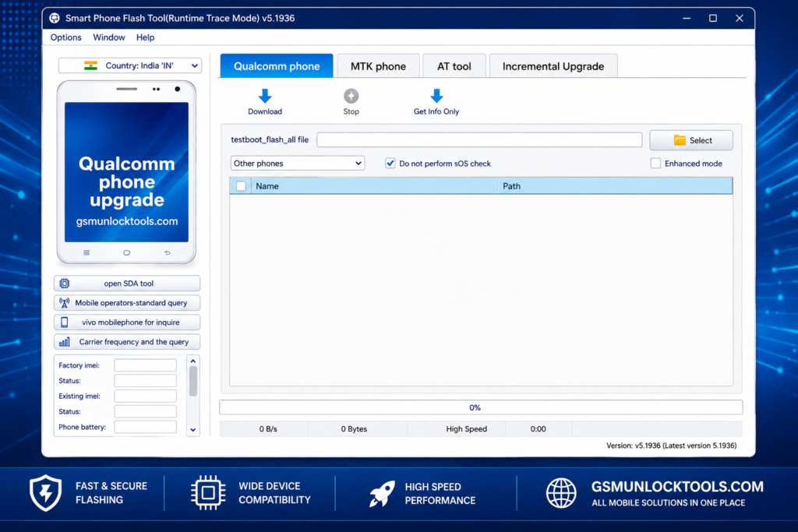
Task: Open the Window menu
Action: coord(109,37)
